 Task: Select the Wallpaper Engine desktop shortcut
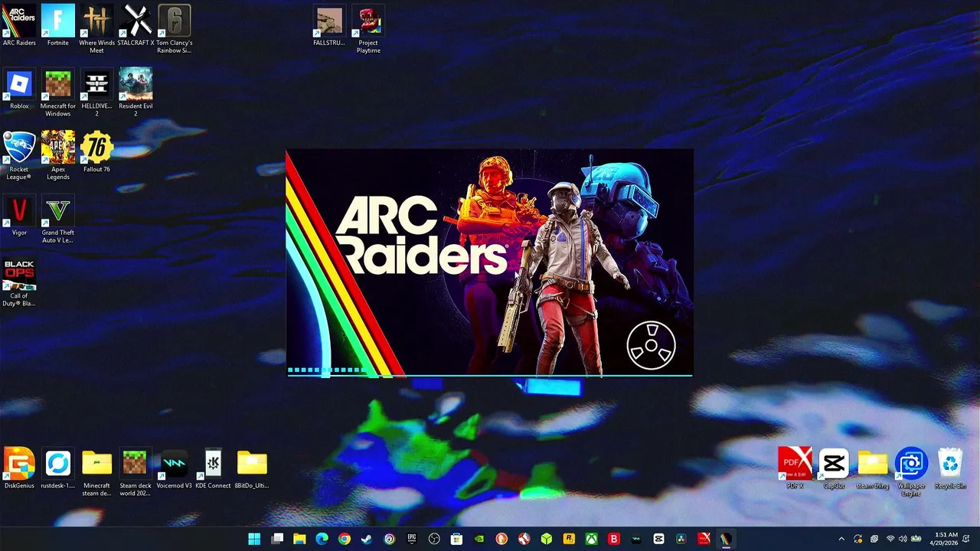(x=911, y=472)
